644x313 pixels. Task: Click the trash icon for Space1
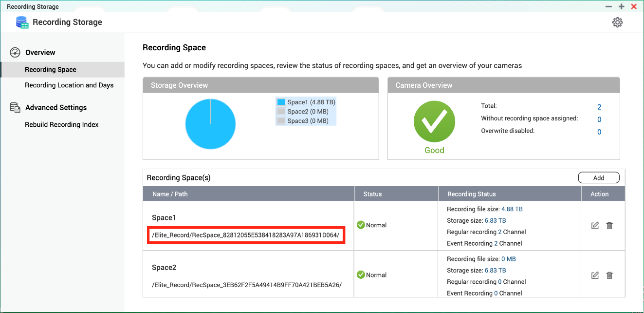pos(609,225)
